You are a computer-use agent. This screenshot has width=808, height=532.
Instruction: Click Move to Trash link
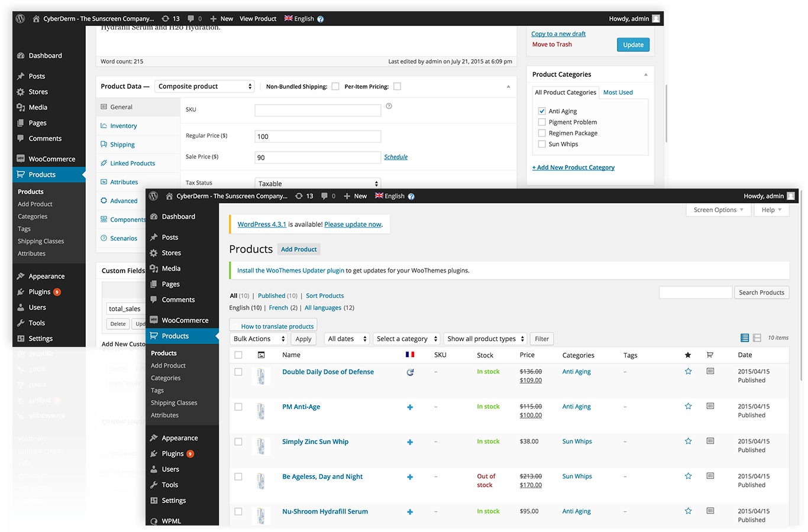pos(552,44)
